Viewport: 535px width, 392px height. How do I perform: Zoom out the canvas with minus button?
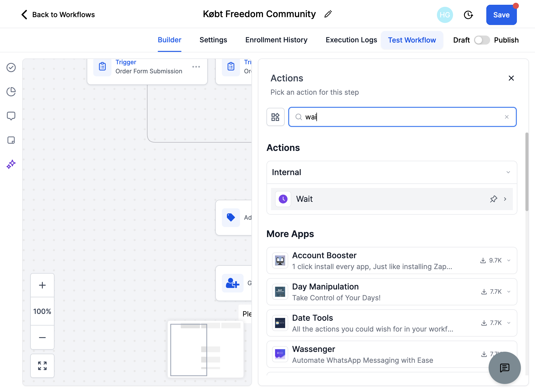[x=42, y=337]
